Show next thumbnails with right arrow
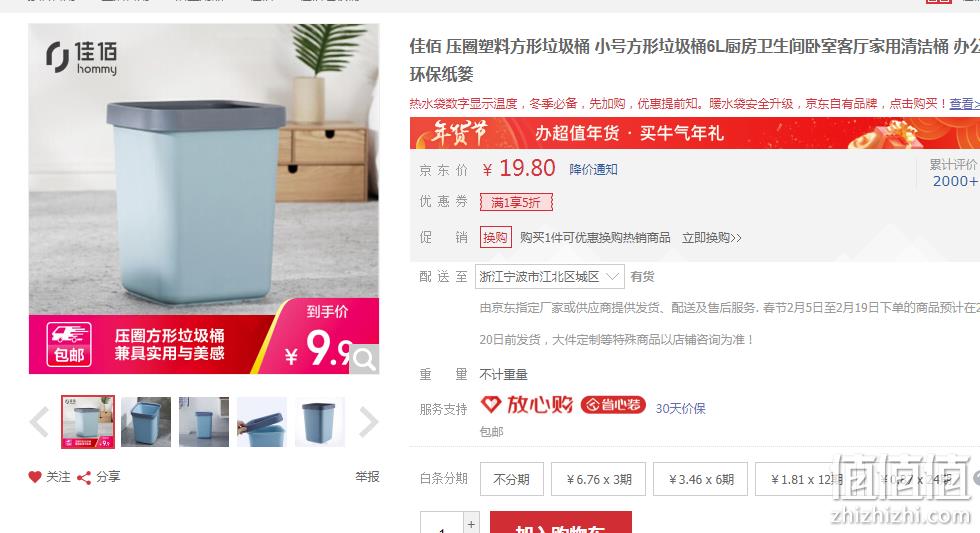Image resolution: width=980 pixels, height=533 pixels. [x=368, y=422]
